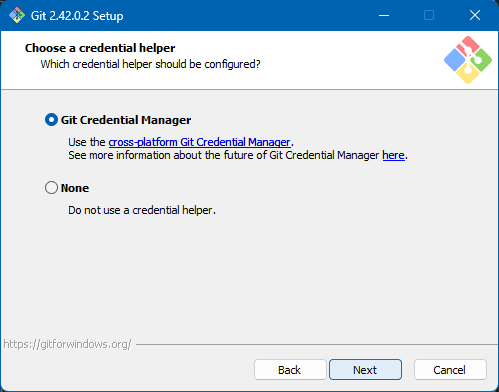Click "Which credential helper should be configured?" subtitle

tap(150, 64)
